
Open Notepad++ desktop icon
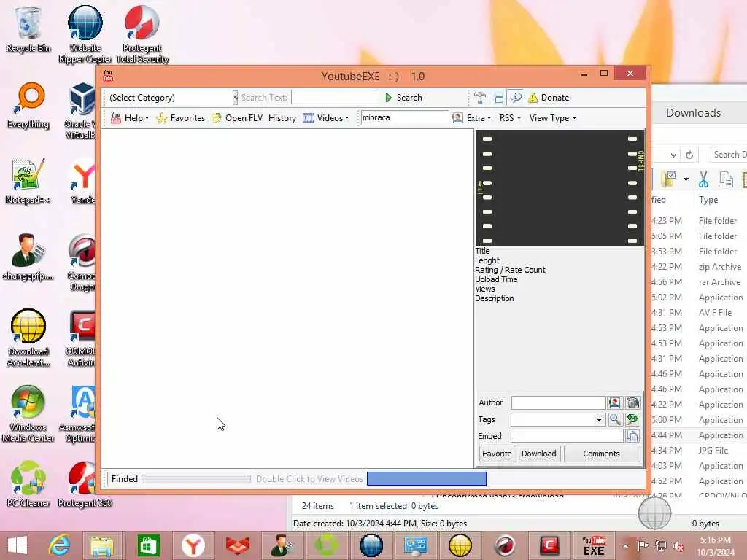[28, 182]
